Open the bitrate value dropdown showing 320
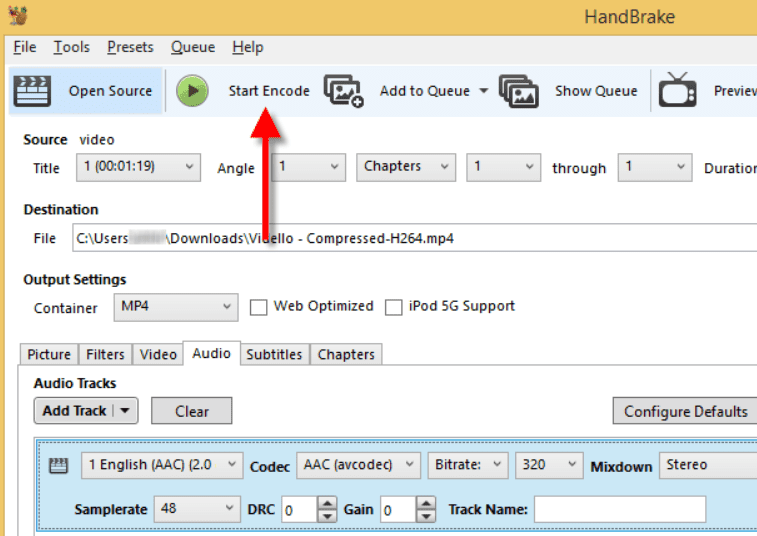The image size is (757, 536). [549, 465]
